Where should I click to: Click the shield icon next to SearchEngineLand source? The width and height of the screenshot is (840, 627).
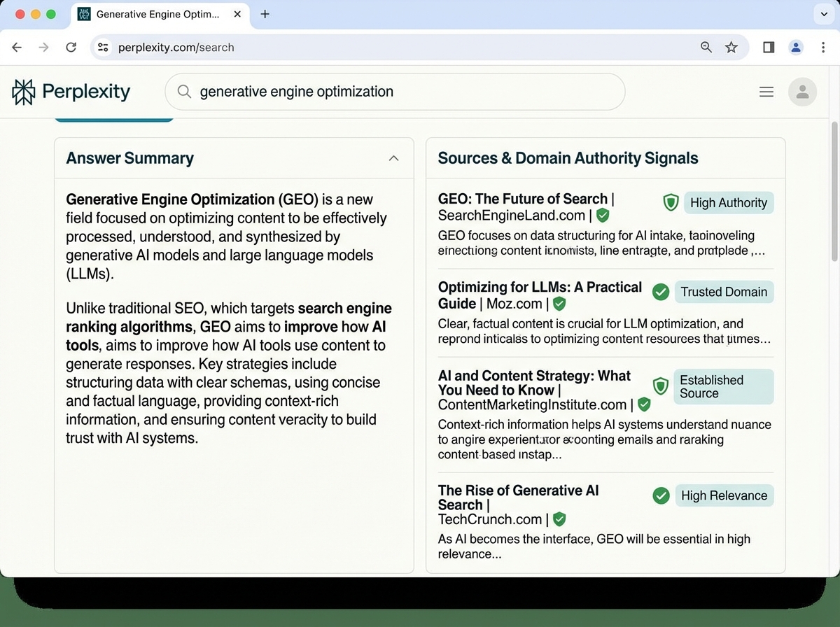671,202
